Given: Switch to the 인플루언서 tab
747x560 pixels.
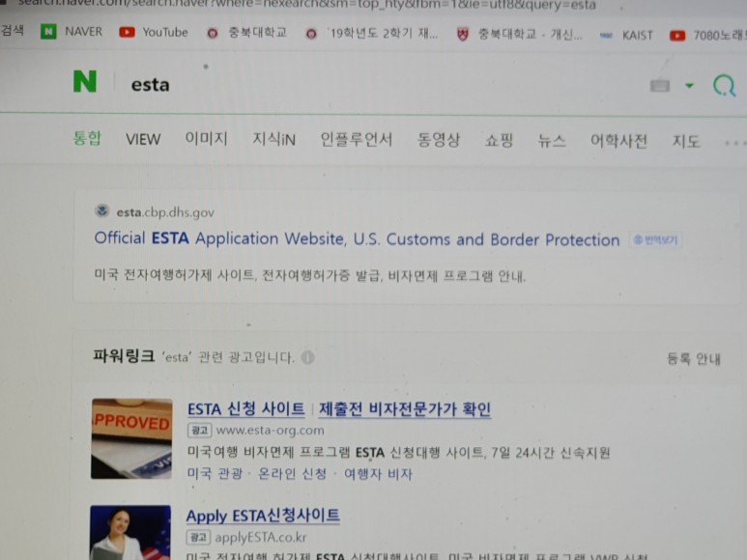Looking at the screenshot, I should 357,140.
